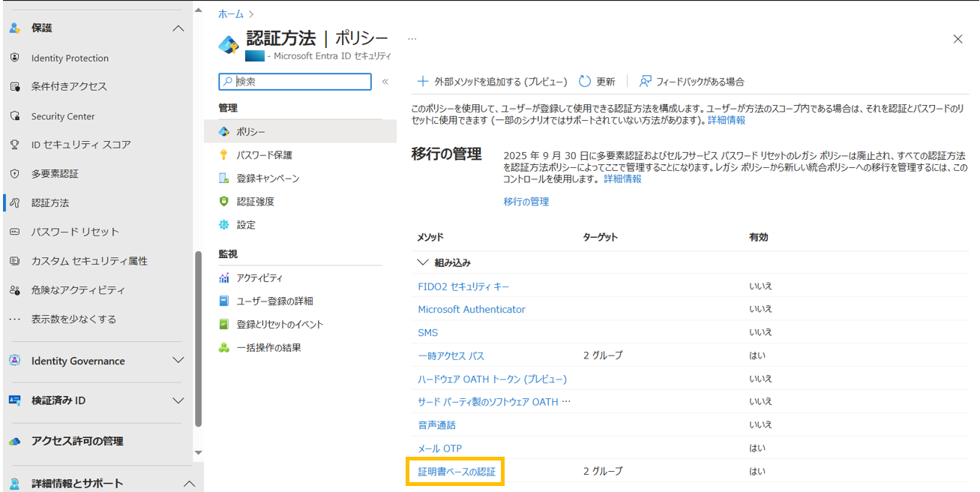This screenshot has width=980, height=492.
Task: Click the refresh icon next to 更新
Action: point(584,81)
